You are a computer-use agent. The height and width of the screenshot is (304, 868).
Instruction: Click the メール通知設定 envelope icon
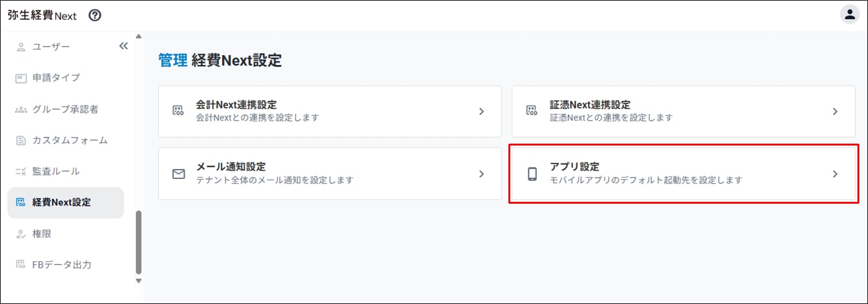179,174
